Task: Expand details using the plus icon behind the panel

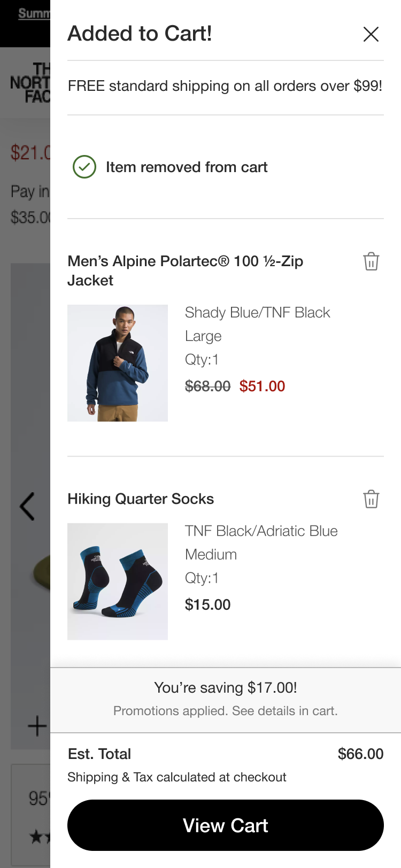Action: [37, 726]
